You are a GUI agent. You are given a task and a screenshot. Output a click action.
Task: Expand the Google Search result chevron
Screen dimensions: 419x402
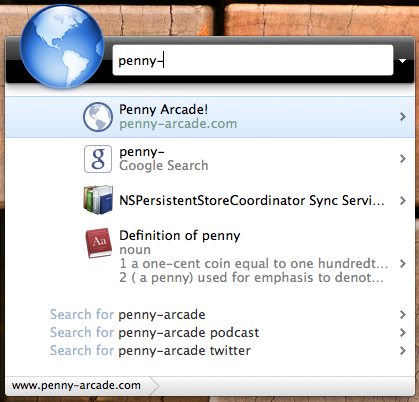(x=403, y=159)
